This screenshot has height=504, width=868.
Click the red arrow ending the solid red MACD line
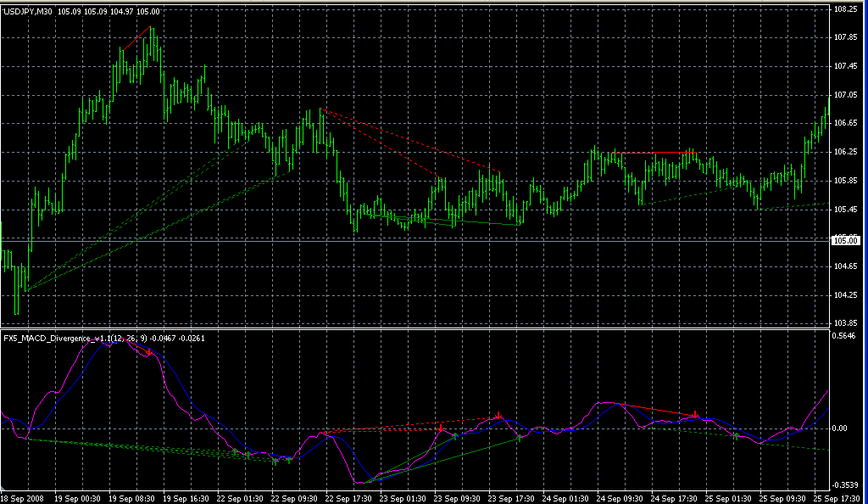coord(696,416)
